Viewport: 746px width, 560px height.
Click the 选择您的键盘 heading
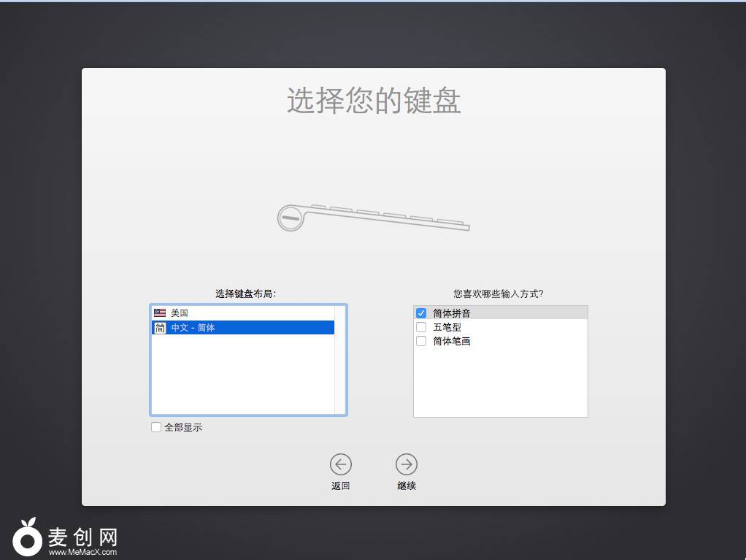tap(373, 101)
